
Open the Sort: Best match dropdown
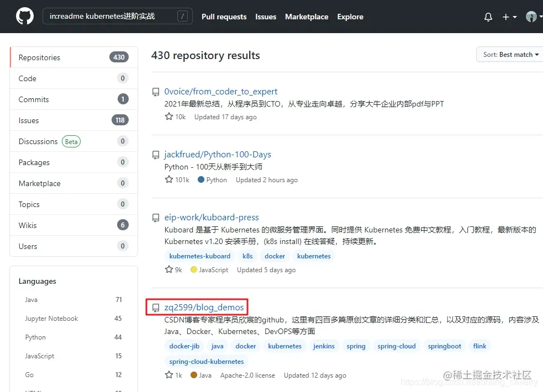tap(510, 55)
